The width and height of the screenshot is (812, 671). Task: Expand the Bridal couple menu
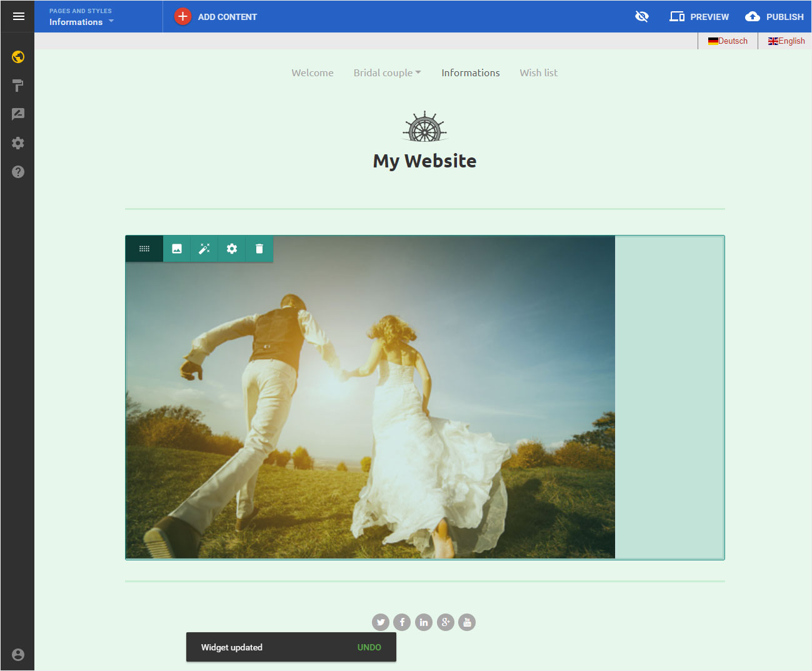point(387,73)
